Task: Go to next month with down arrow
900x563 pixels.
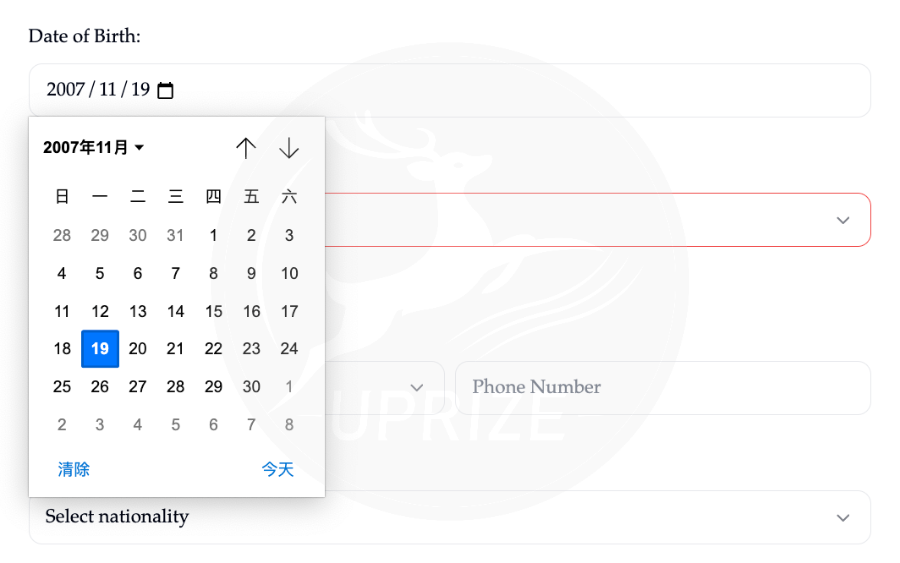Action: pos(289,148)
